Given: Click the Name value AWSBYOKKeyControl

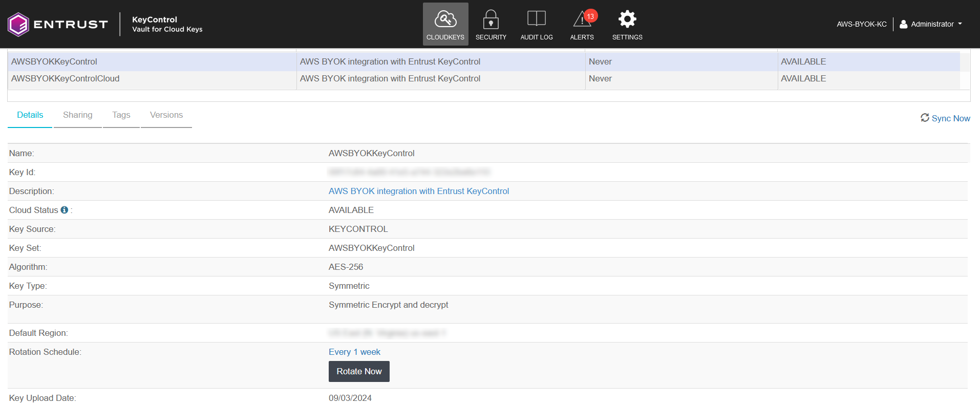Looking at the screenshot, I should 372,153.
